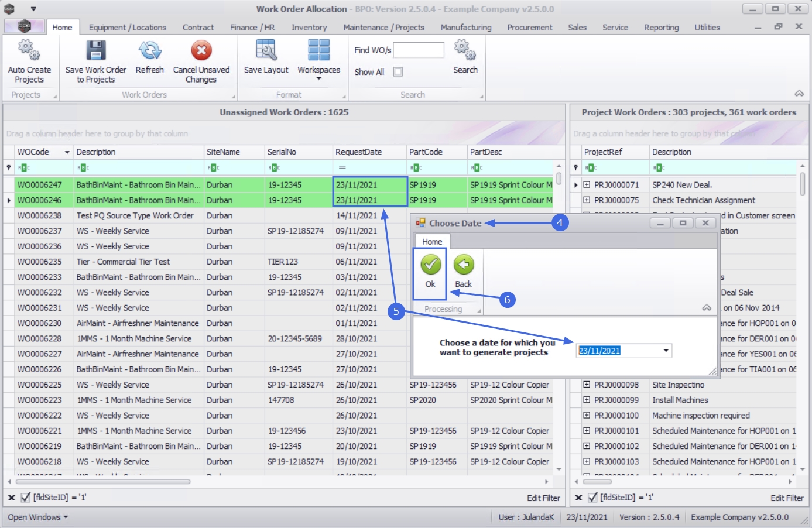Remove the Project Work Orders fldSiteID filter
812x528 pixels.
578,498
